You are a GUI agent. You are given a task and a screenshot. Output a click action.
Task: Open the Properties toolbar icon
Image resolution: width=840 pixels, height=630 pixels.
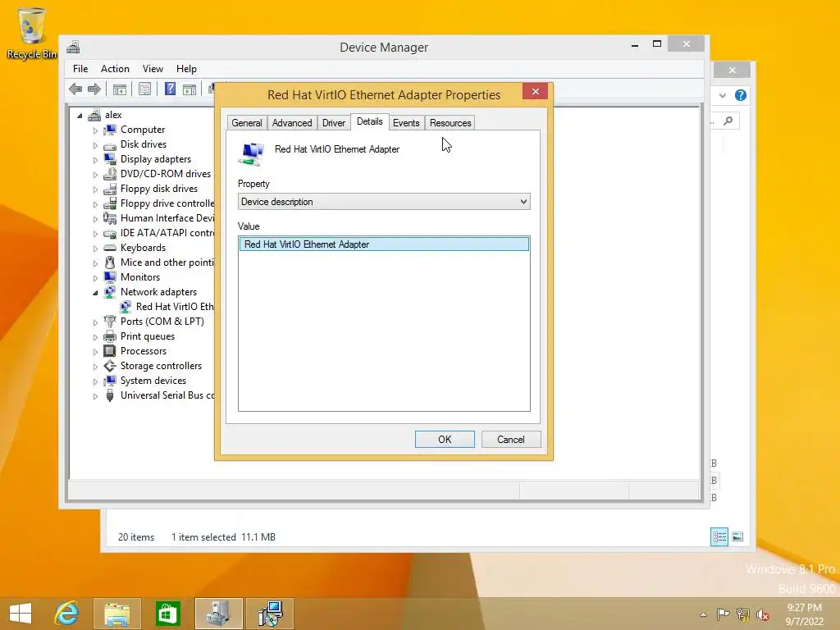click(144, 89)
